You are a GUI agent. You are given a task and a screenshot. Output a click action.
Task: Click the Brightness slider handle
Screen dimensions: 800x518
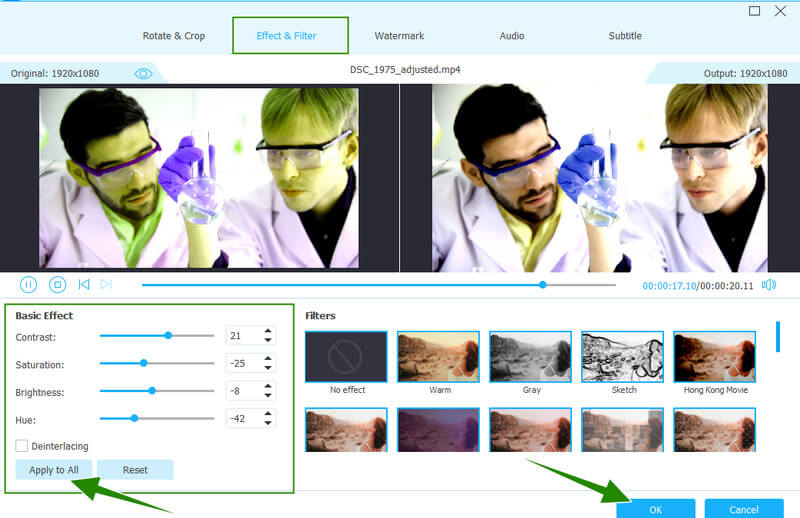pyautogui.click(x=152, y=391)
